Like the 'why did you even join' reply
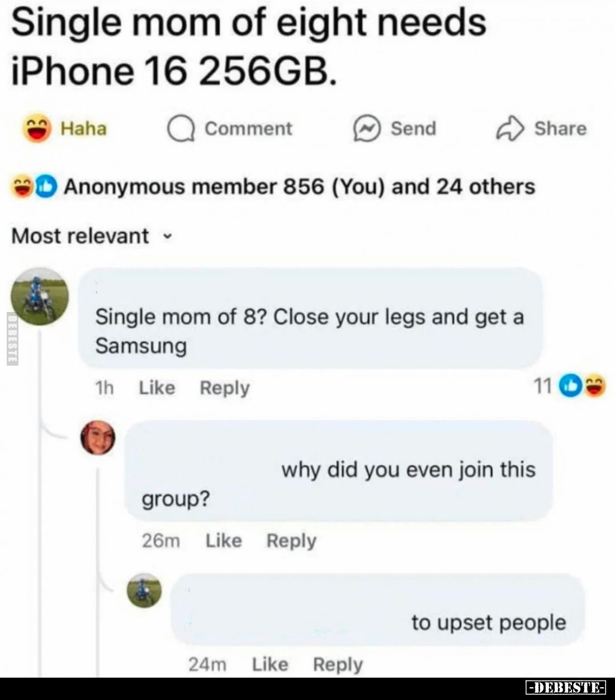 pyautogui.click(x=224, y=540)
